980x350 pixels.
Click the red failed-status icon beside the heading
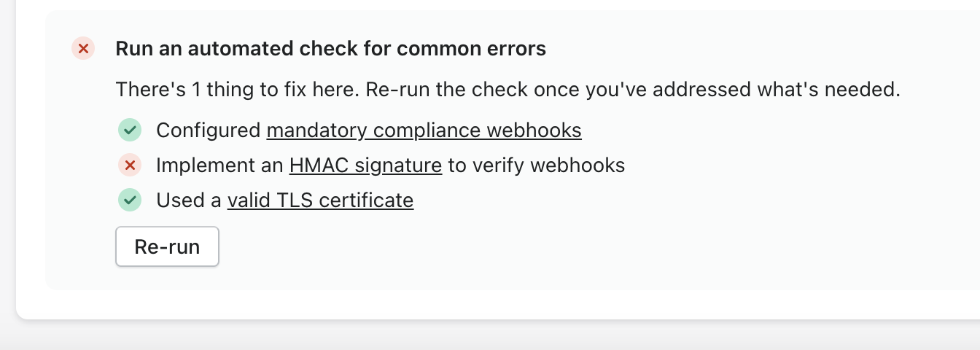pyautogui.click(x=83, y=49)
